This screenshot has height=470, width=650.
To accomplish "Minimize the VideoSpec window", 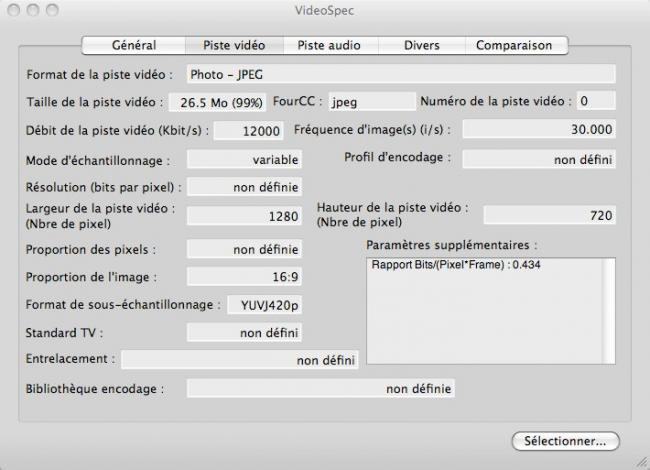I will coord(31,9).
